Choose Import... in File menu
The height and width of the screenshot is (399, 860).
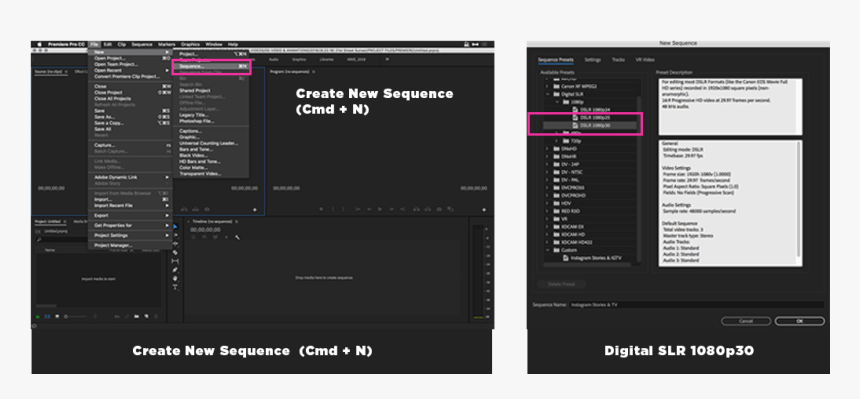pyautogui.click(x=130, y=199)
